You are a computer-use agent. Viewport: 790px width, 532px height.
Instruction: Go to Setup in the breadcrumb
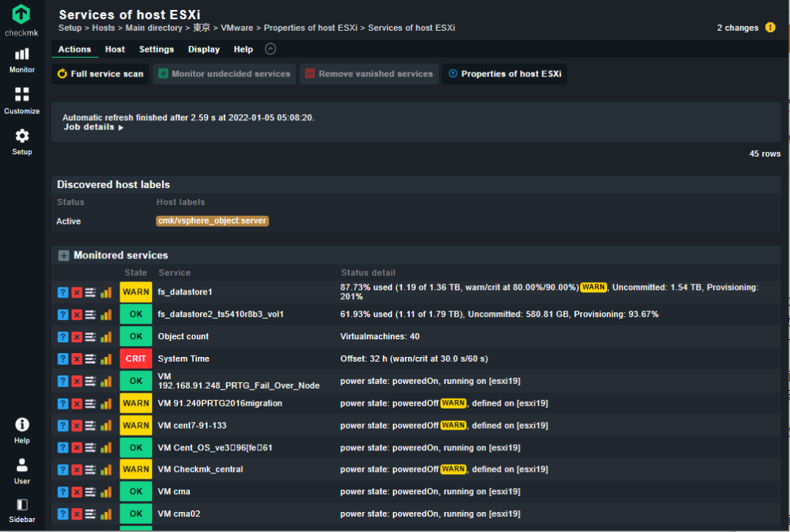70,28
